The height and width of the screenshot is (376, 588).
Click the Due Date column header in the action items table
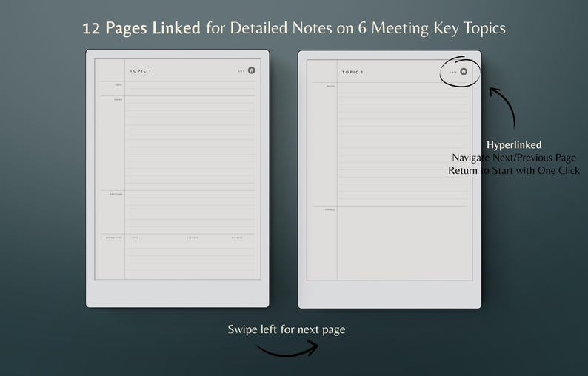click(237, 238)
